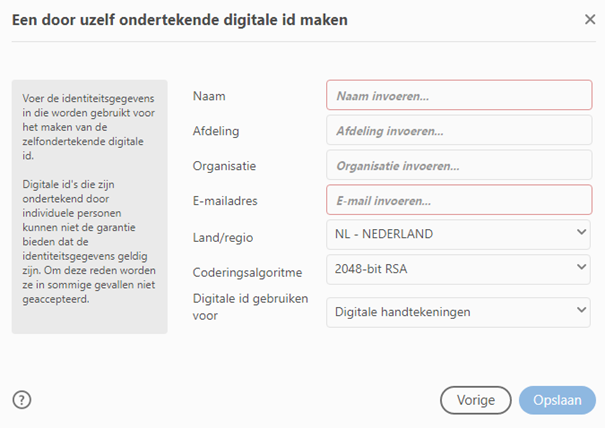Open the help question mark icon
This screenshot has height=428, width=605.
pos(22,400)
